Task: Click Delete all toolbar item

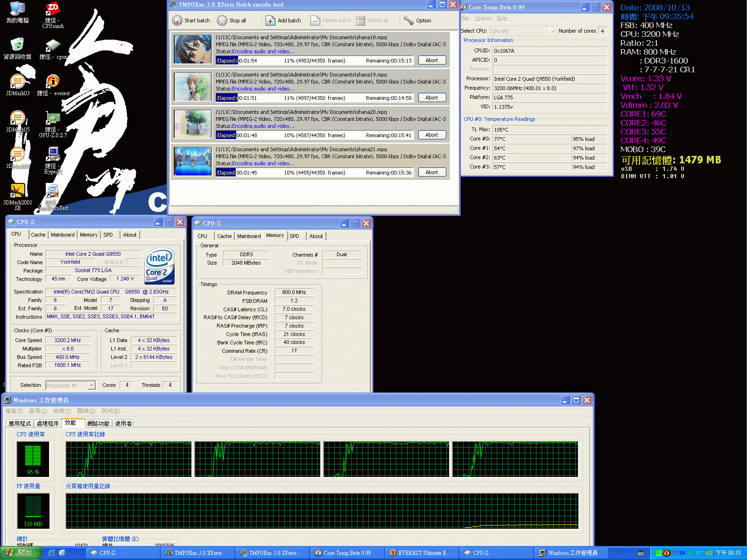Action: 372,21
